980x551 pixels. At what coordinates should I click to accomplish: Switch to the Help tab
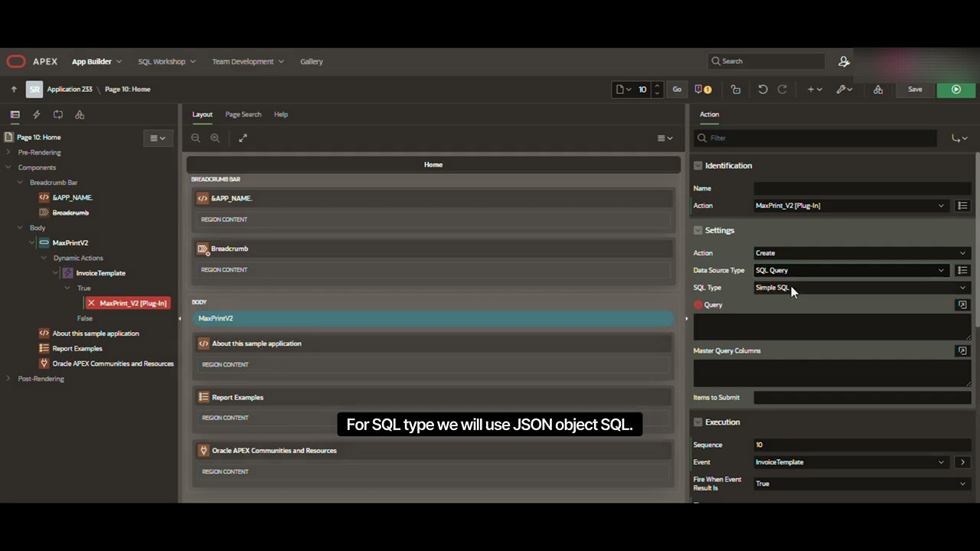pos(281,115)
